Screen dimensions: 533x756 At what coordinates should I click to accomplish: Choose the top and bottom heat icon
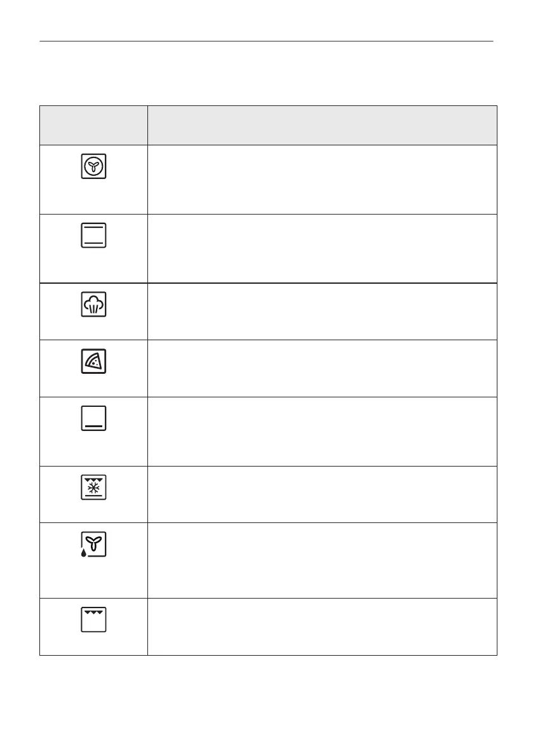(93, 235)
